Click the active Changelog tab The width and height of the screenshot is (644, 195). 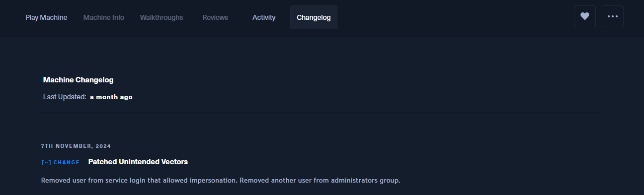click(314, 17)
